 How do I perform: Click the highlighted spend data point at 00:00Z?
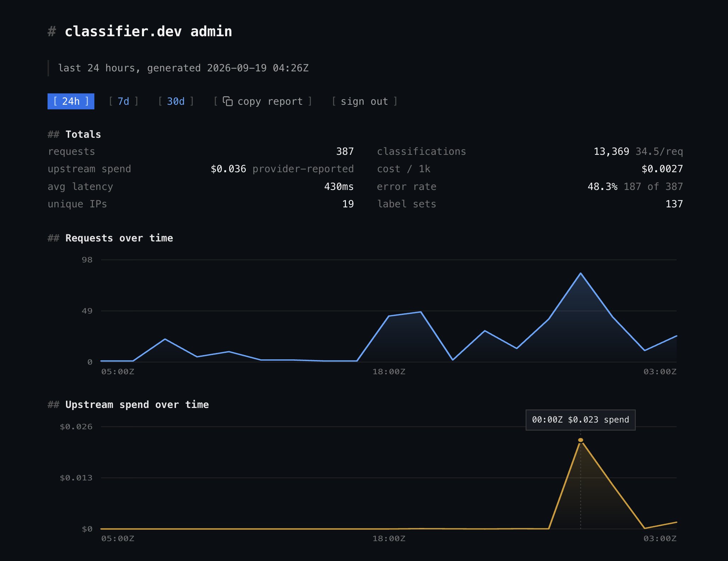pos(580,440)
